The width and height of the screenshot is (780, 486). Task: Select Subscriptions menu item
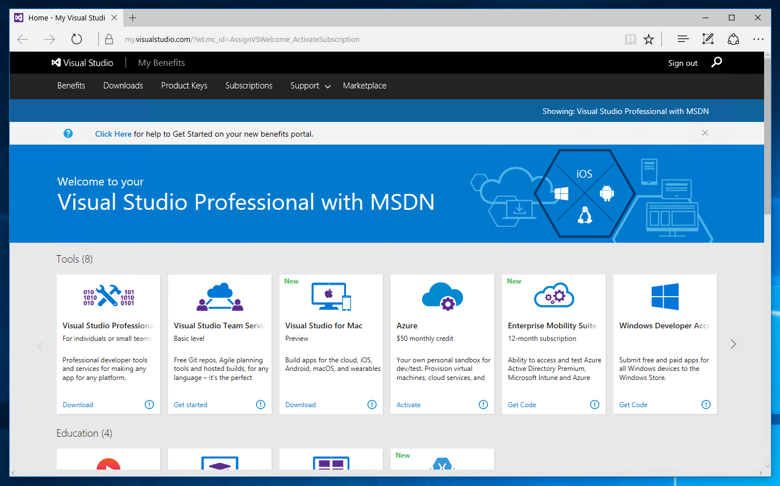pos(249,86)
